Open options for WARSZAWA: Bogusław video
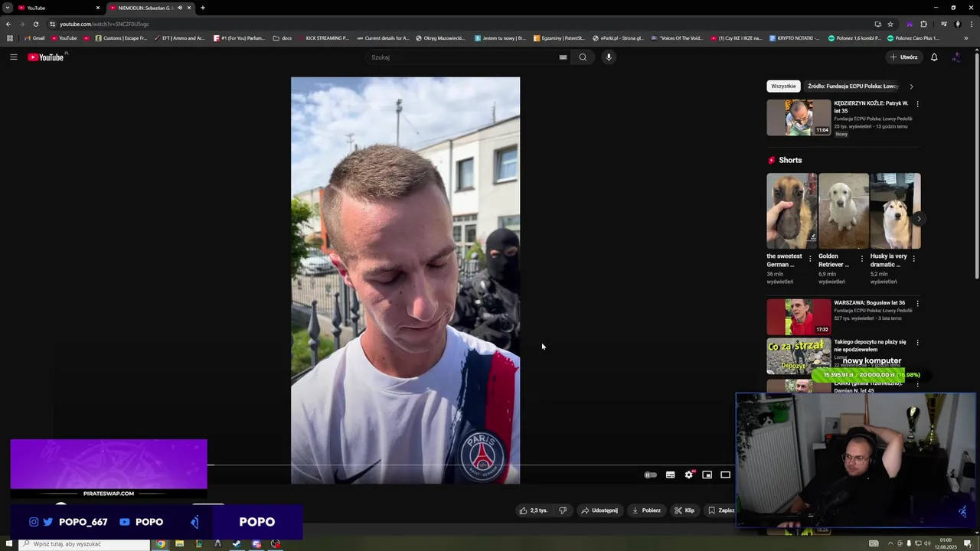The height and width of the screenshot is (551, 980). pos(917,304)
